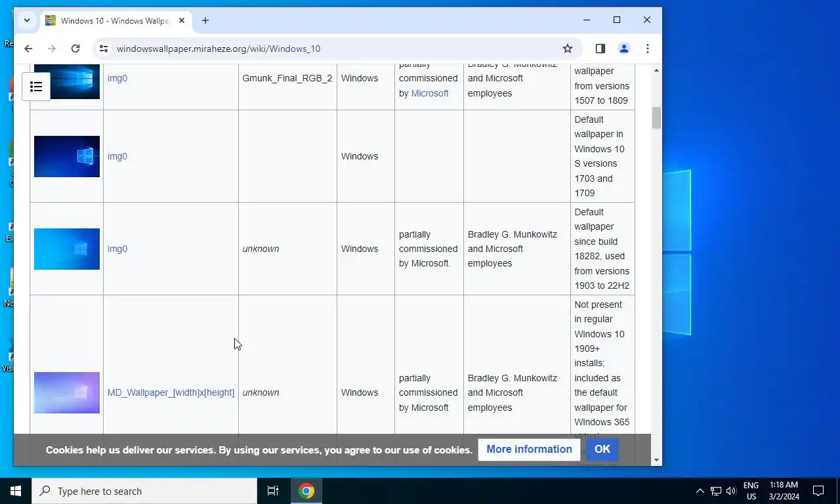The width and height of the screenshot is (840, 504).
Task: Close the Windows 10 wallpaper tab
Action: pyautogui.click(x=182, y=20)
